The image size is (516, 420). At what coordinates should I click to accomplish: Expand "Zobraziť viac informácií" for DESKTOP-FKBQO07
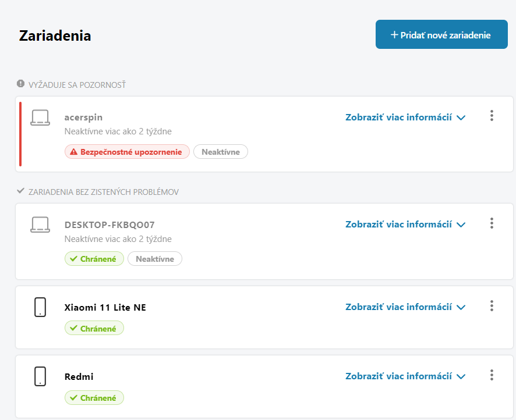tap(405, 224)
